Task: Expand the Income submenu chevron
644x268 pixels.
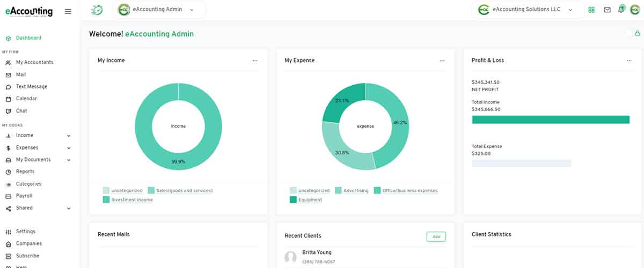Action: click(x=69, y=136)
